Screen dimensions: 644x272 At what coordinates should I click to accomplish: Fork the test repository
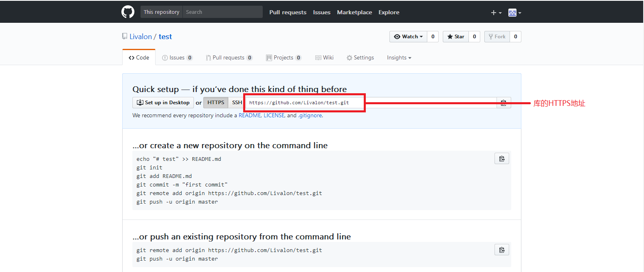(x=497, y=37)
